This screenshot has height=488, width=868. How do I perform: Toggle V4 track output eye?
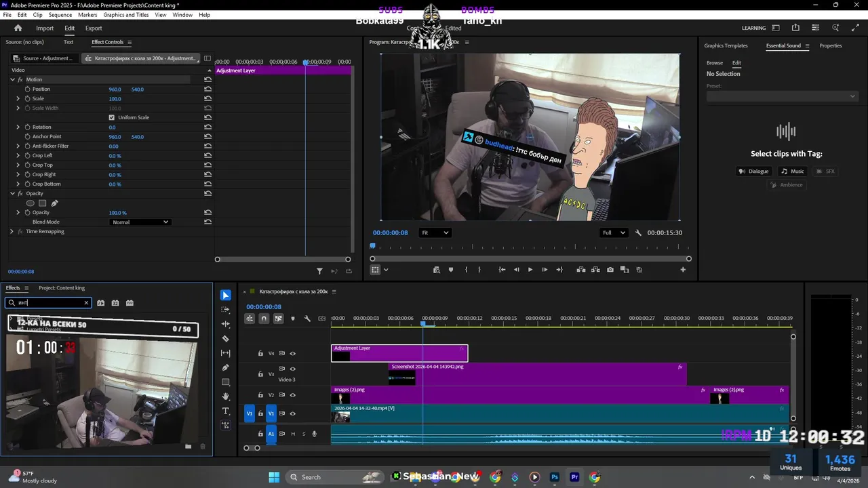(x=293, y=353)
